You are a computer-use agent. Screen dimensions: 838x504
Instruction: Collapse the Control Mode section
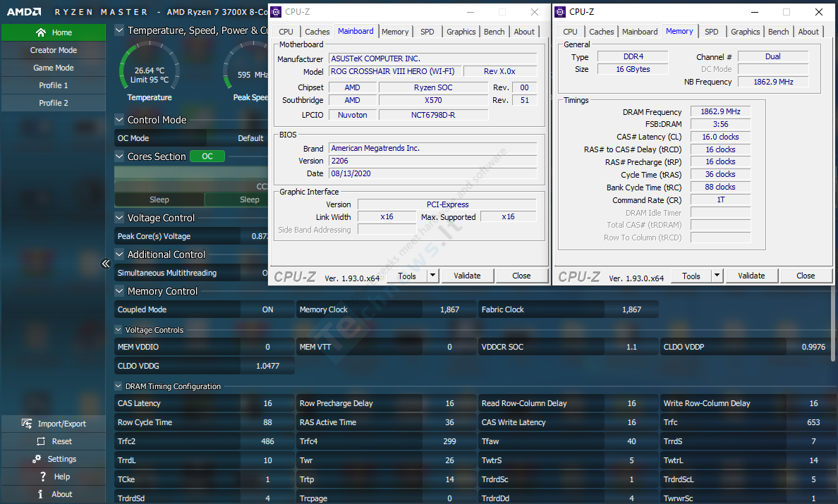119,120
